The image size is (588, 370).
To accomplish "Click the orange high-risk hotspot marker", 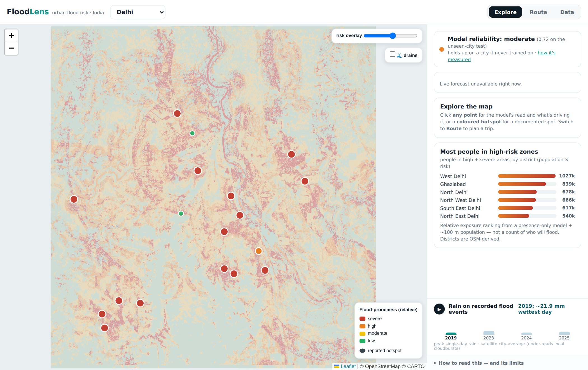I will point(258,251).
